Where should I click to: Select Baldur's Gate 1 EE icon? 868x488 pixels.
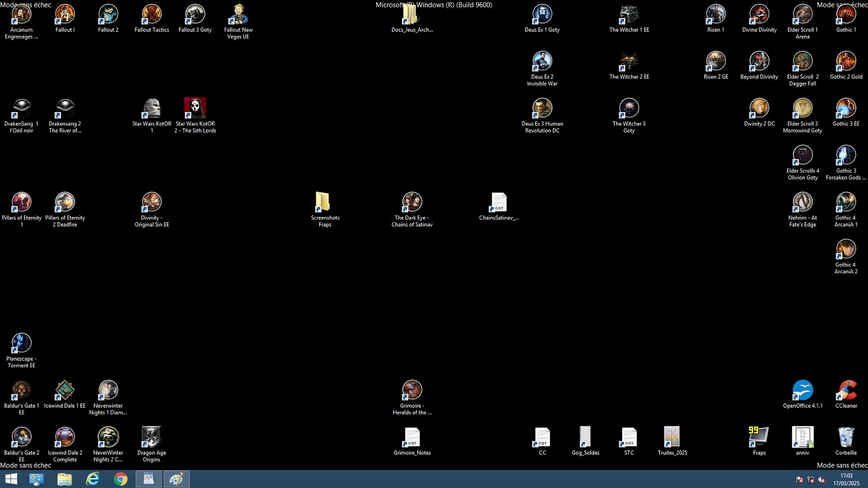click(22, 389)
